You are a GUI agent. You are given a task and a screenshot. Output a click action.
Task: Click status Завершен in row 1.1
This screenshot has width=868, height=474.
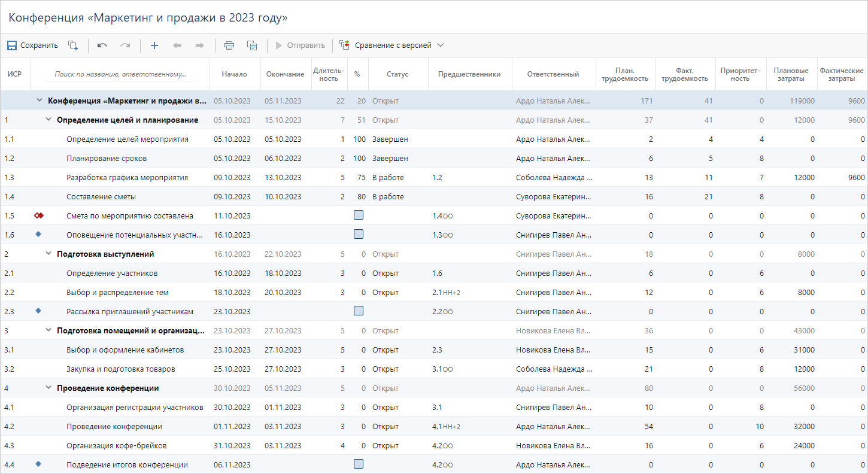coord(390,139)
